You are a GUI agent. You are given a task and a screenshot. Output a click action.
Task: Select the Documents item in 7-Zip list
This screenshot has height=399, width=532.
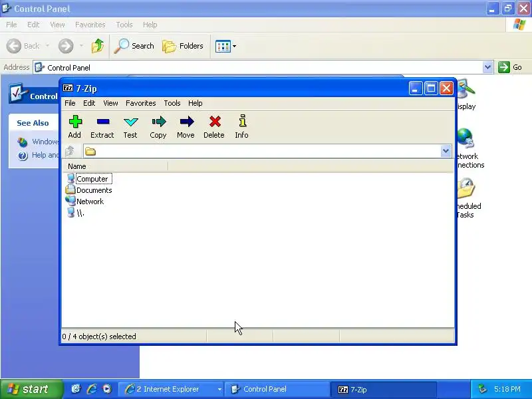pos(94,190)
